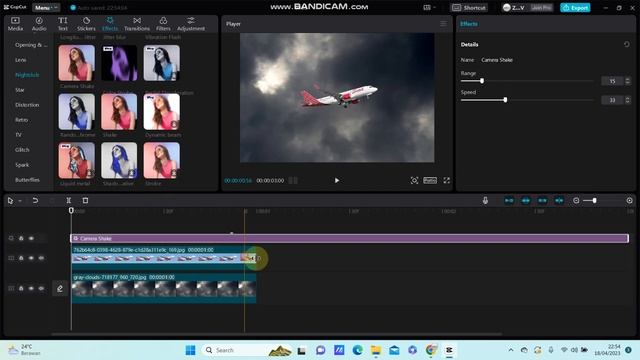This screenshot has height=360, width=640.
Task: Select the Spark effects category
Action: click(x=22, y=165)
